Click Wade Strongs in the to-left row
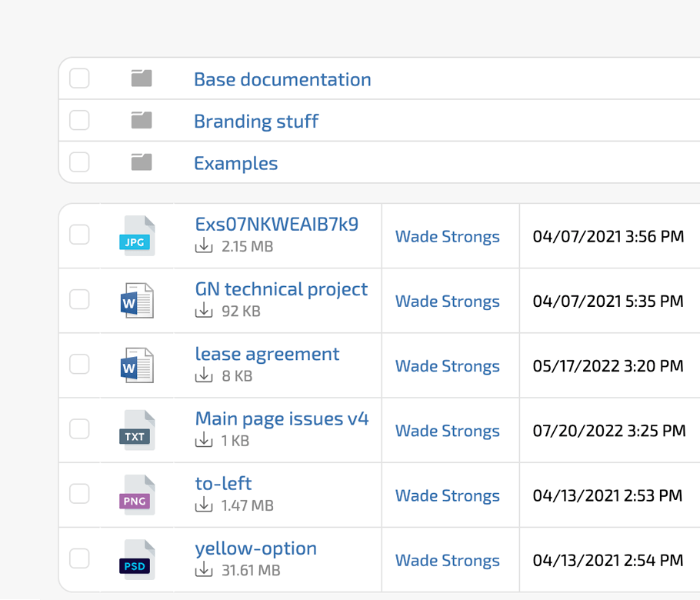 pyautogui.click(x=448, y=495)
